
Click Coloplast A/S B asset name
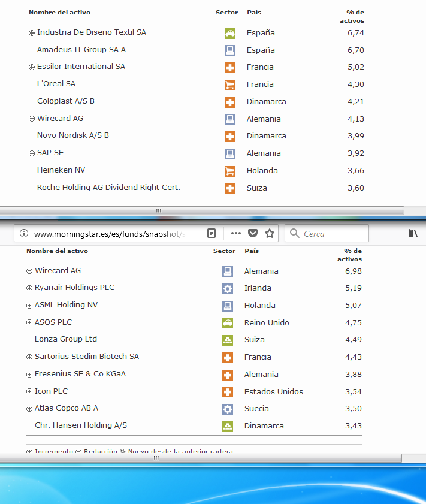66,101
